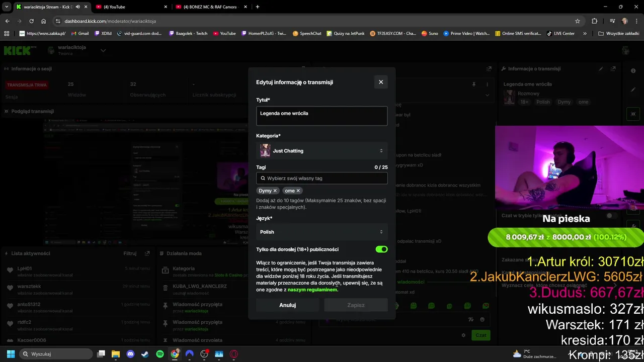Open the Wszystkie zakładki folder
The image size is (644, 362).
point(618,33)
